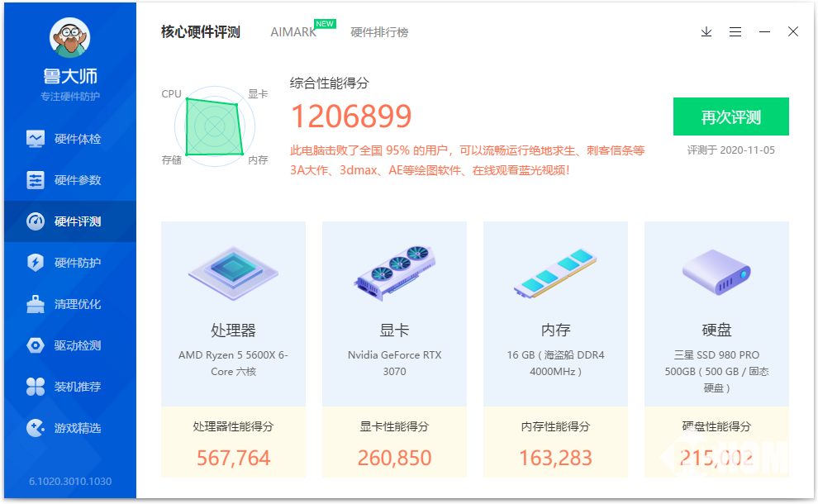Switch to the 核心硬件评测 tab
This screenshot has width=818, height=504.
point(200,32)
